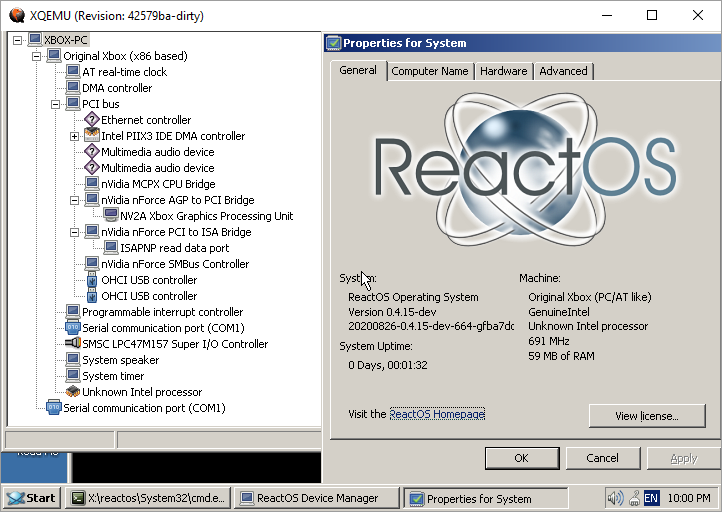The height and width of the screenshot is (512, 722).
Task: Collapse the Original Xbox (x86 based) node
Action: [36, 56]
